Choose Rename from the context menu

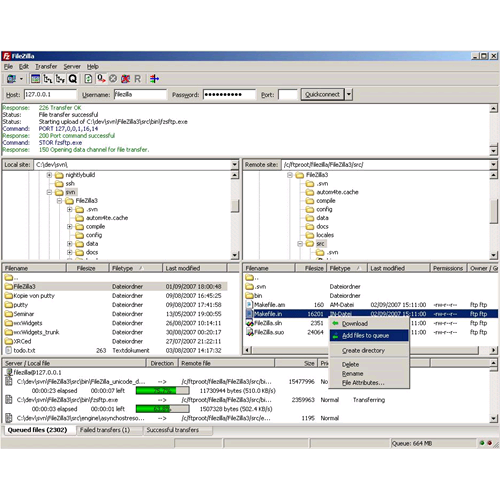pyautogui.click(x=369, y=374)
